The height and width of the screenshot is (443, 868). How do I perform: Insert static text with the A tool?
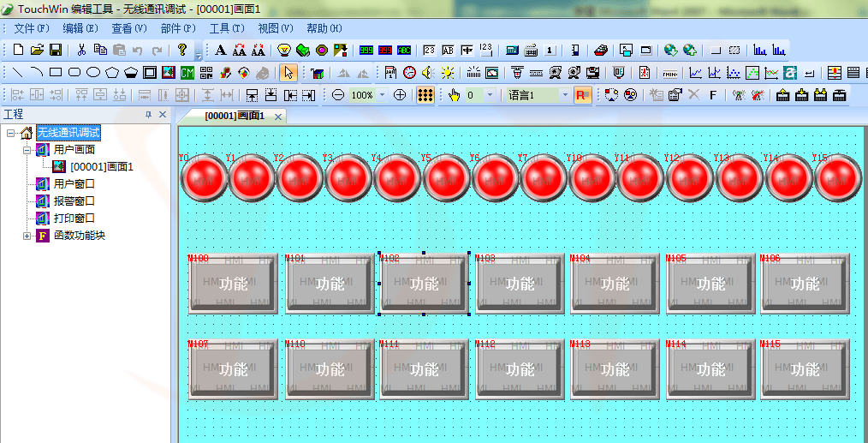tap(220, 51)
